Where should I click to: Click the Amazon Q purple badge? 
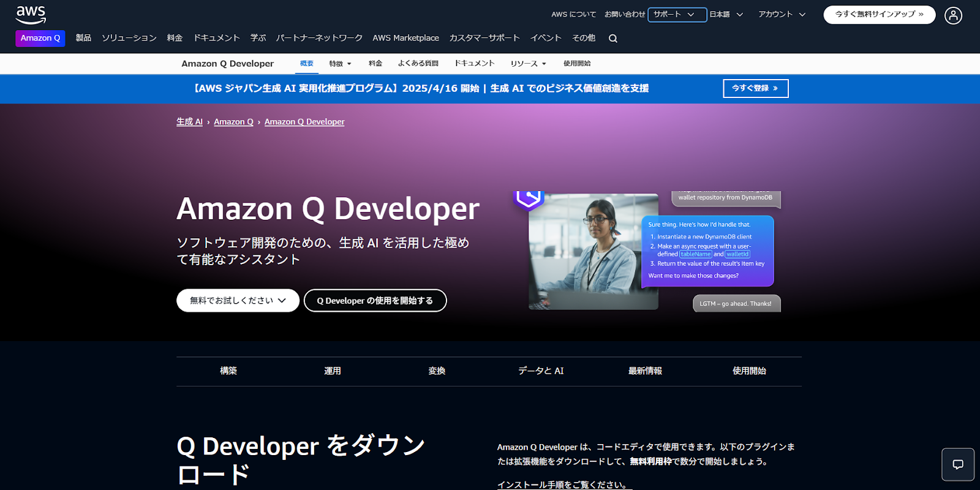point(40,38)
